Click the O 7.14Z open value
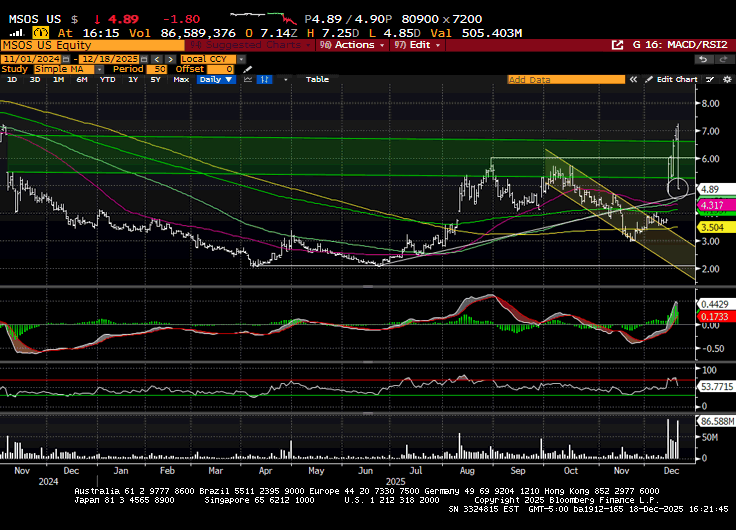Viewport: 736px width, 530px height. point(271,33)
